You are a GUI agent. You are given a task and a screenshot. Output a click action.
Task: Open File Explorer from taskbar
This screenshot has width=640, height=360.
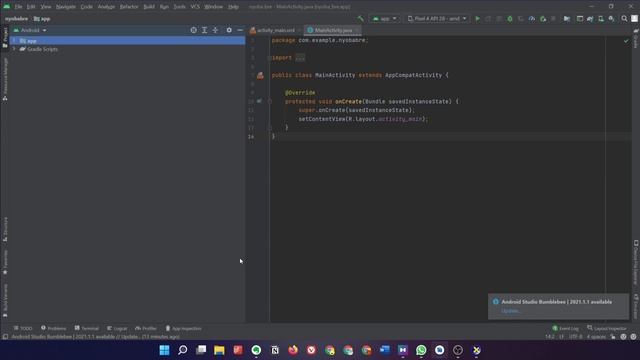[219, 350]
